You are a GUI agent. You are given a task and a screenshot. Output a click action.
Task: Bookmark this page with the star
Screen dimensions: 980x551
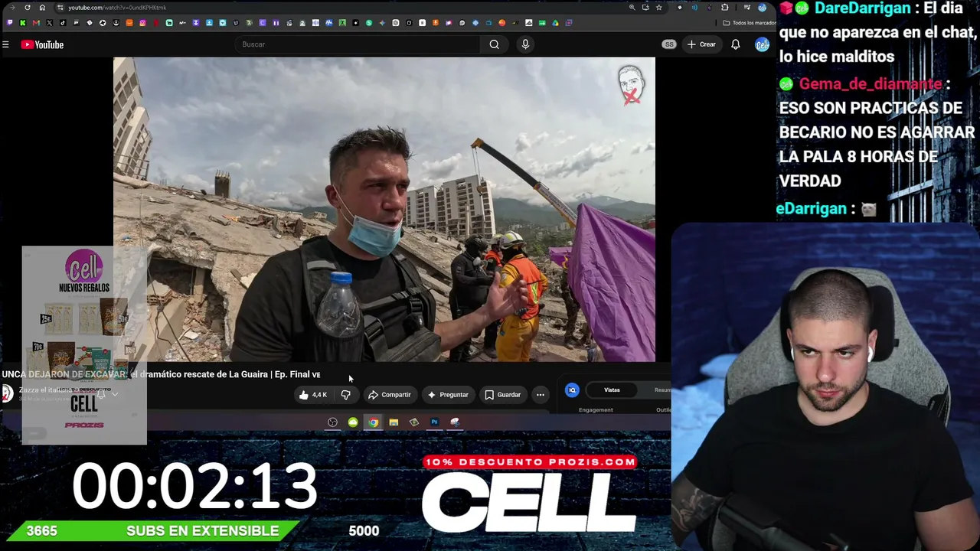point(658,8)
